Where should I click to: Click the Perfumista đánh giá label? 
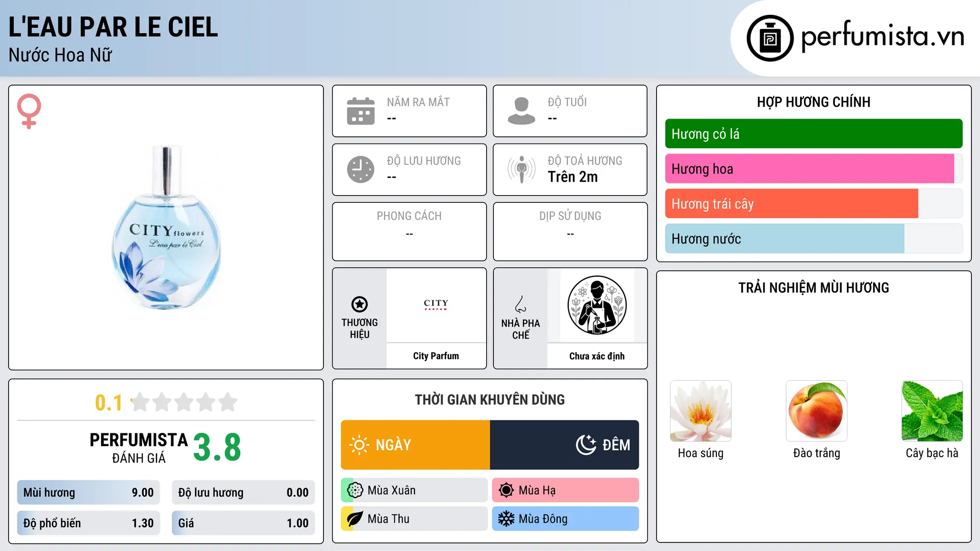pos(139,448)
